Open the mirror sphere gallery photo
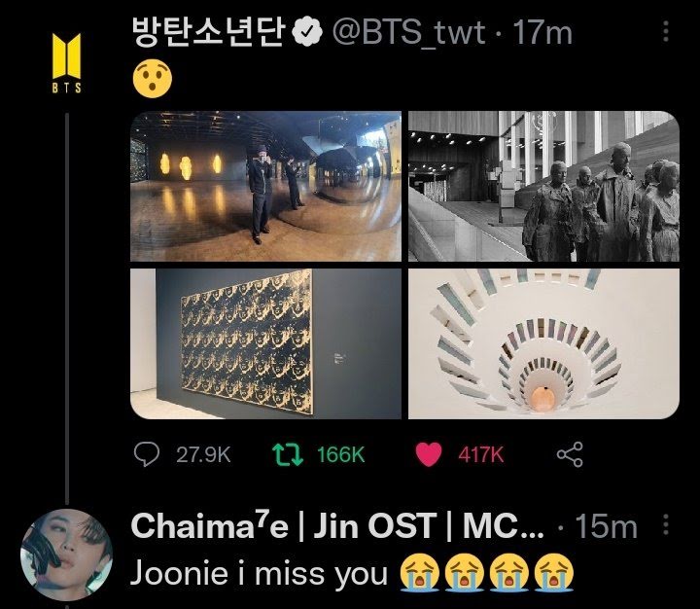Image resolution: width=700 pixels, height=609 pixels. (265, 186)
